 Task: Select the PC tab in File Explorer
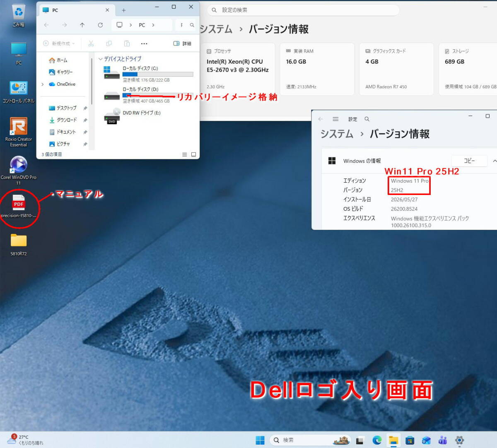click(76, 10)
